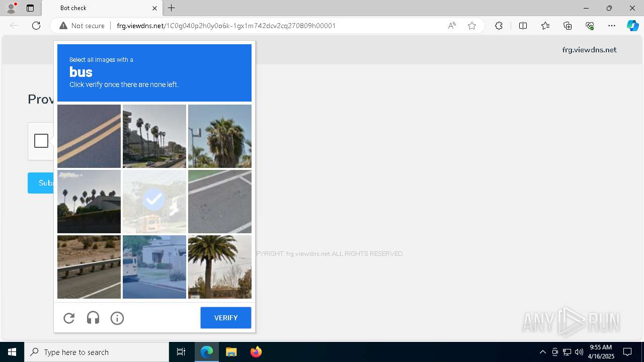644x362 pixels.
Task: Launch Firefox from the taskbar
Action: (256, 352)
